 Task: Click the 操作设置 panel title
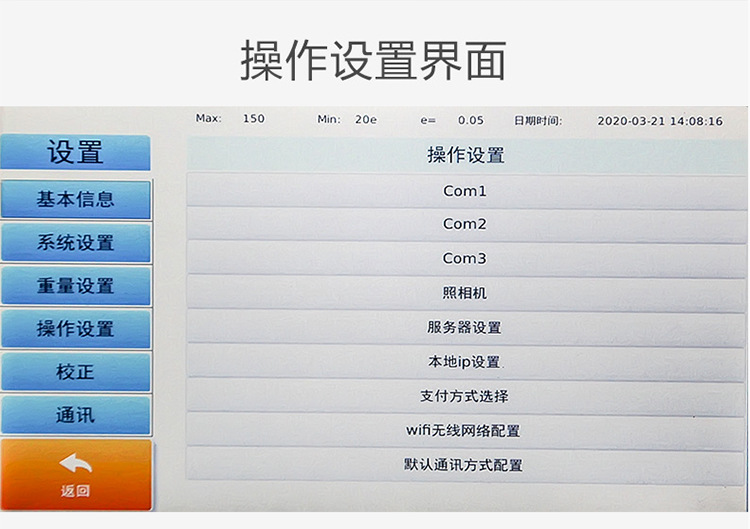click(x=466, y=155)
